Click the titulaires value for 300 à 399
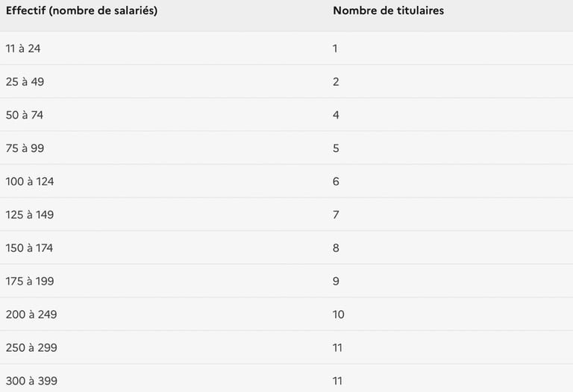Image resolution: width=573 pixels, height=392 pixels. (338, 381)
